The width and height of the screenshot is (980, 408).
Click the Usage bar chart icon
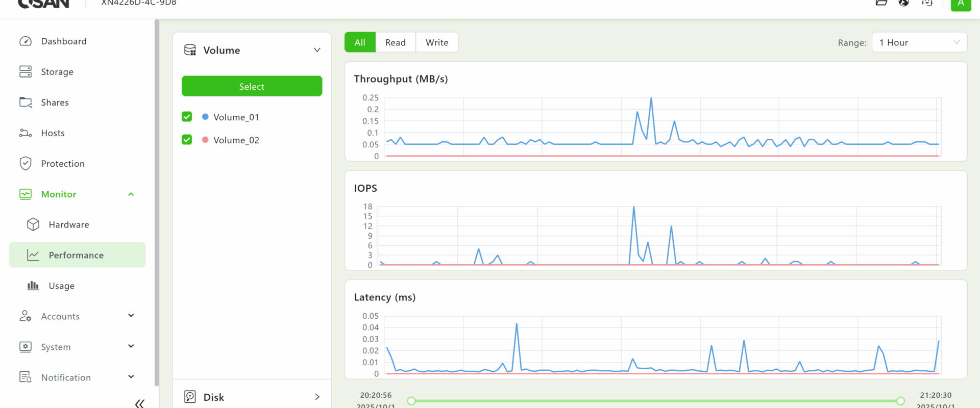click(x=33, y=286)
